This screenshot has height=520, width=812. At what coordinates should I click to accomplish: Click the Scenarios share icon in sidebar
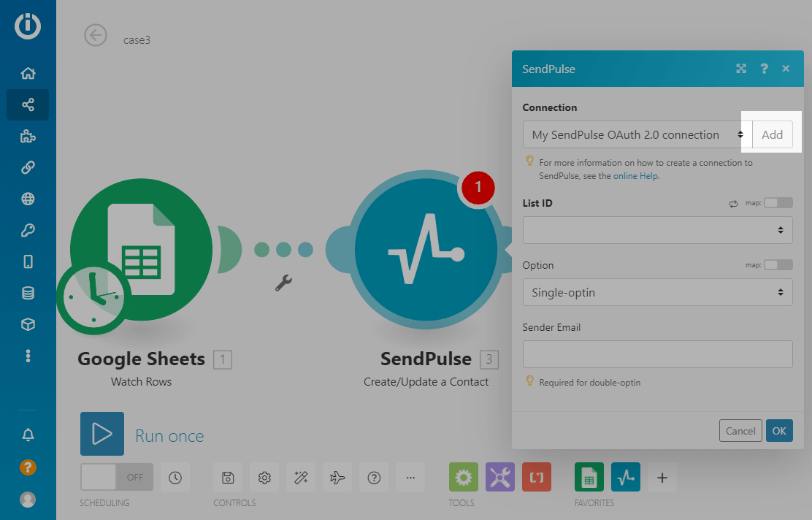(x=28, y=104)
